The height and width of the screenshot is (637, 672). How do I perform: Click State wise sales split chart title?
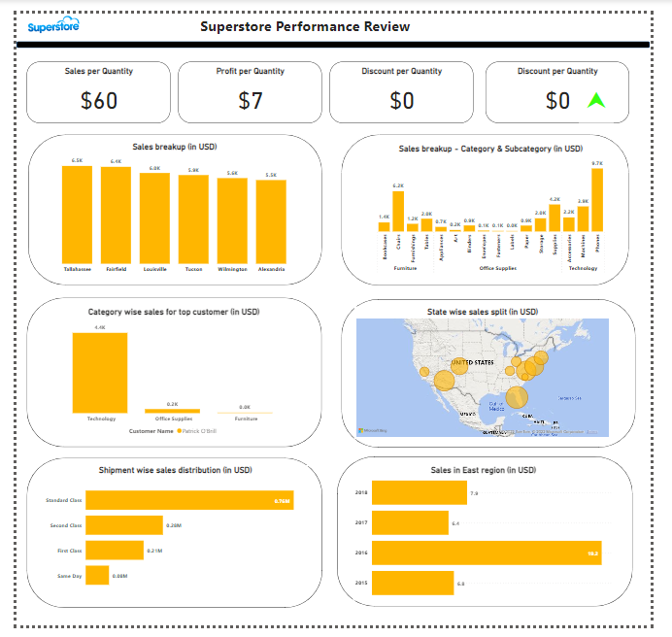tap(483, 312)
